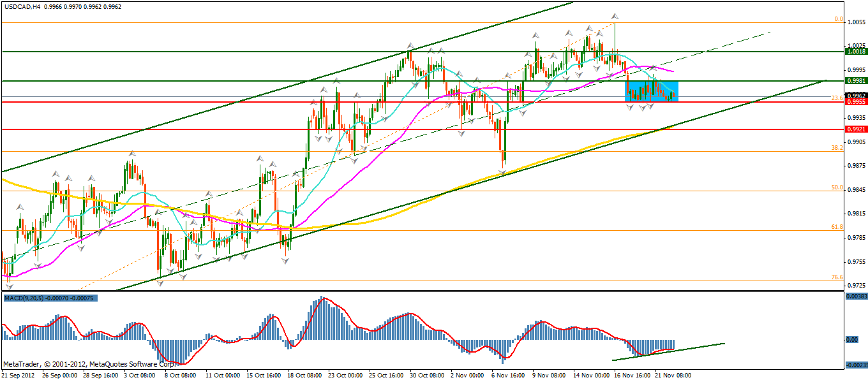Select the 6 Nov 16:00 time label
Image resolution: width=868 pixels, height=380 pixels.
507,375
